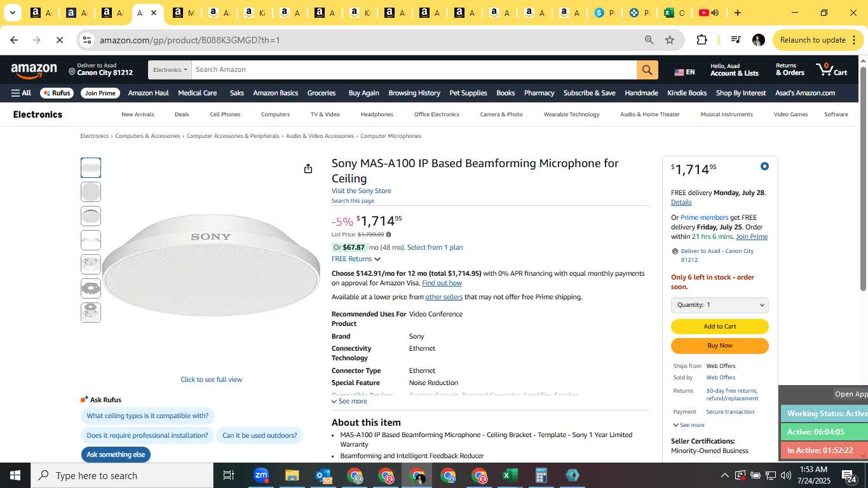Open the tab search chevron in Chrome
This screenshot has height=488, width=868.
(x=12, y=13)
